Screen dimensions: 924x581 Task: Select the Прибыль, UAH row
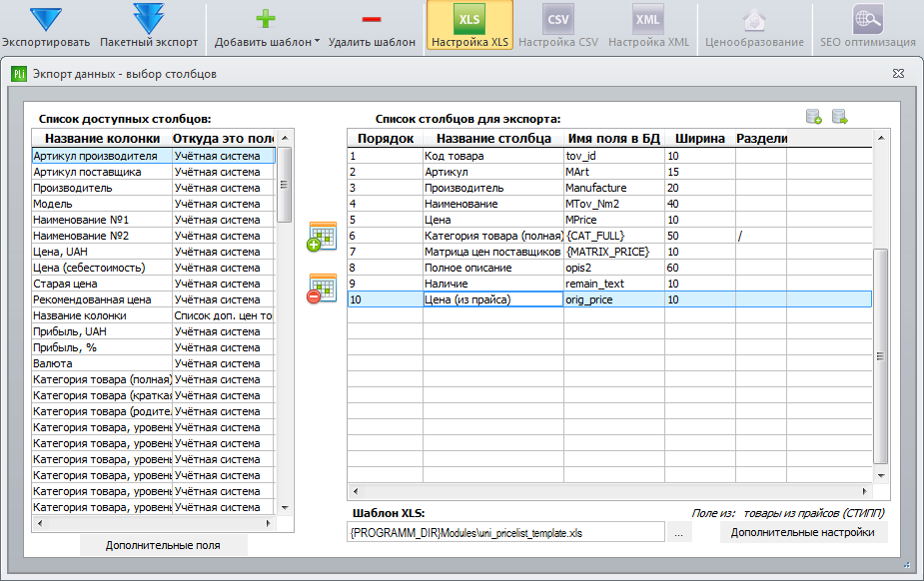[153, 331]
